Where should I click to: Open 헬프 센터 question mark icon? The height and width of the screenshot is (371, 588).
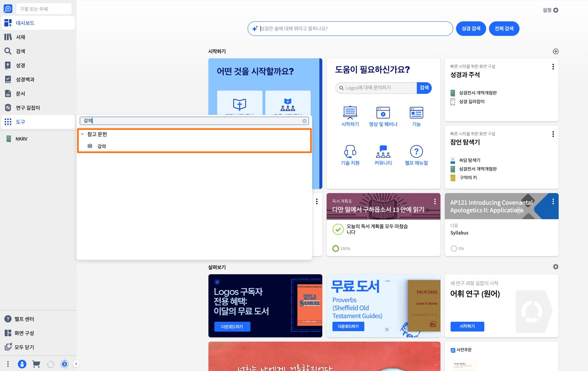tap(8, 319)
